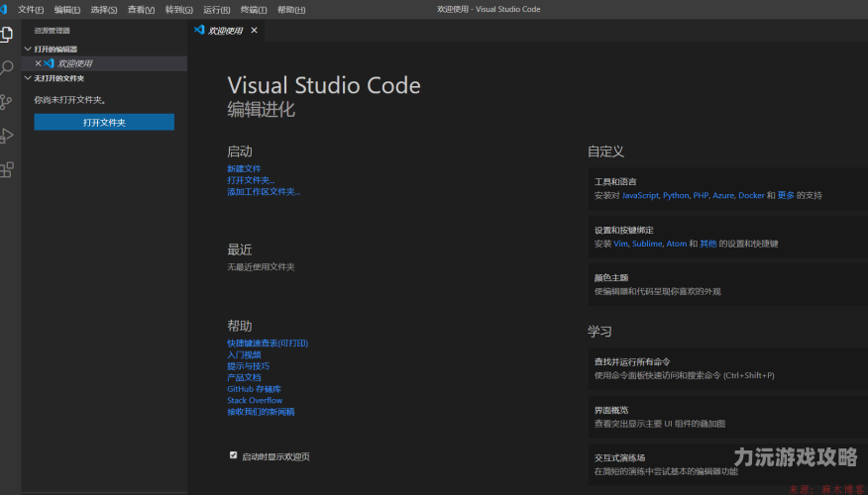Viewport: 868px width, 495px height.
Task: Close 欢迎使用 in the open editors list
Action: (39, 63)
